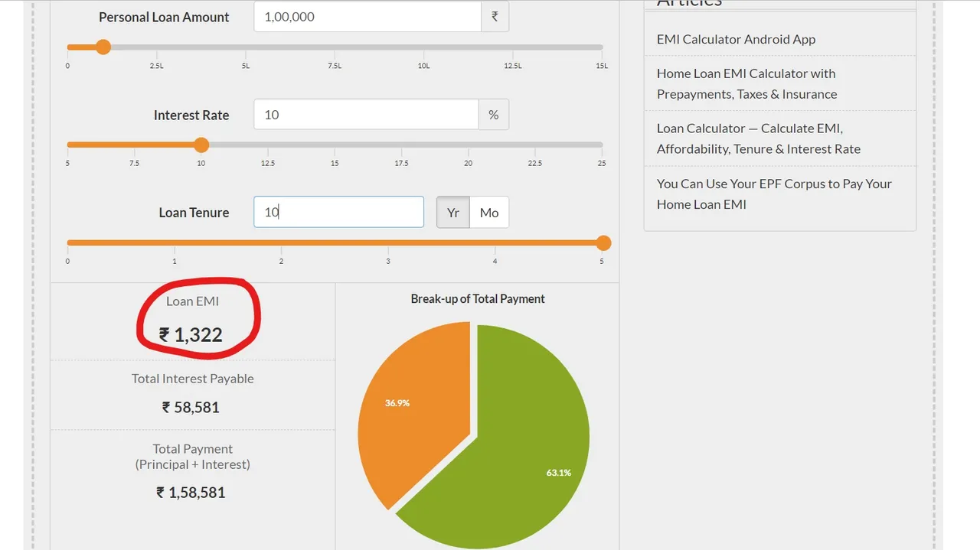The width and height of the screenshot is (980, 550).
Task: Click the Interest Rate input field
Action: coord(366,115)
